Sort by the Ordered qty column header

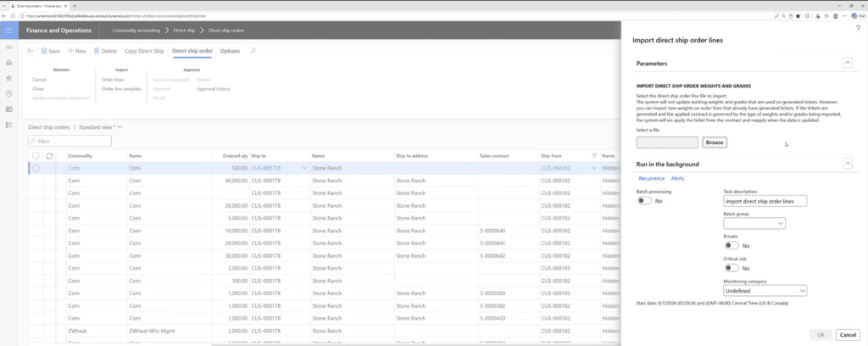234,155
